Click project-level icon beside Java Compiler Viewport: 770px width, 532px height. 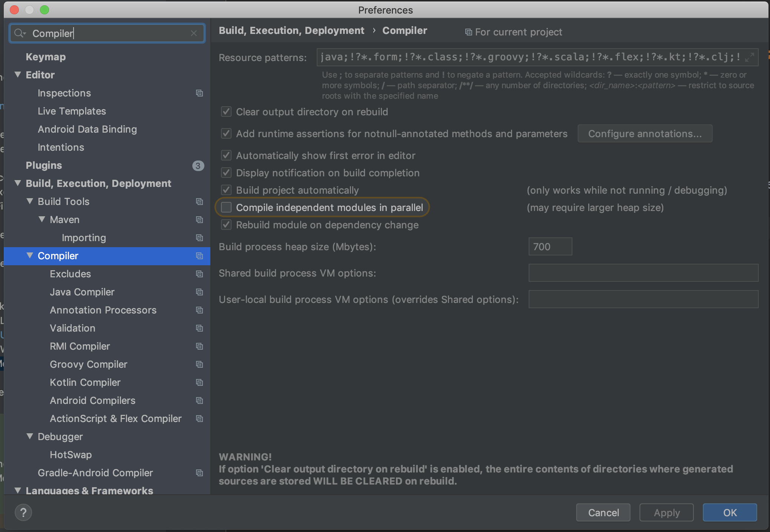tap(199, 292)
